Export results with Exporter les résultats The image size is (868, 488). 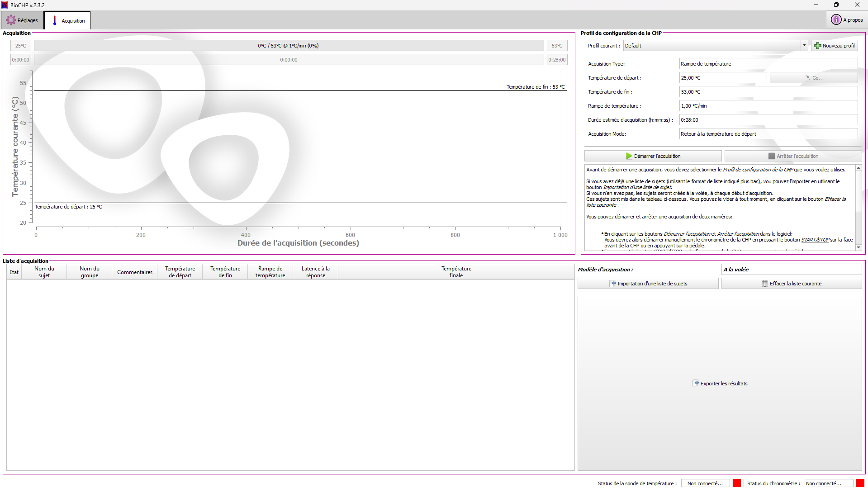click(720, 384)
